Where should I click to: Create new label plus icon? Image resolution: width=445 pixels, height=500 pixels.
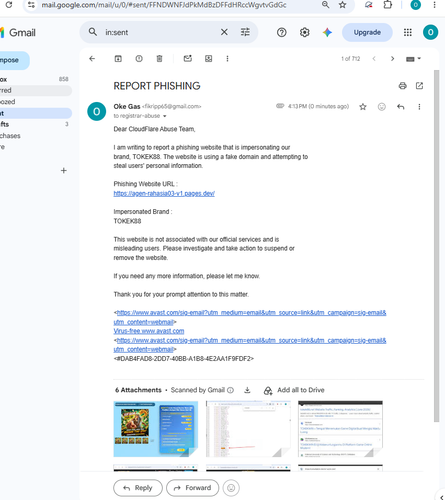[64, 171]
